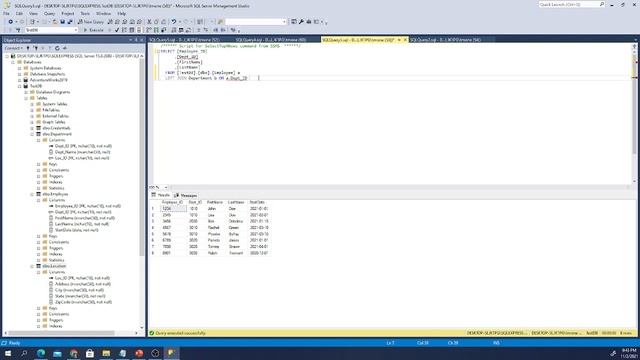Open the Mail app from the taskbar
Viewport: 640px width, 360px height.
point(57,353)
